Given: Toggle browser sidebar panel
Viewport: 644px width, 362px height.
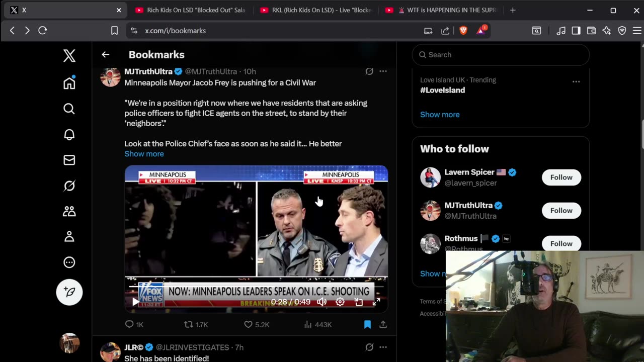Looking at the screenshot, I should coord(576,31).
